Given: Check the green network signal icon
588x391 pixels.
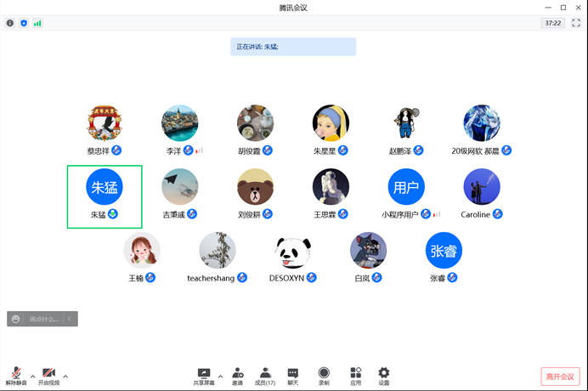Looking at the screenshot, I should (37, 23).
